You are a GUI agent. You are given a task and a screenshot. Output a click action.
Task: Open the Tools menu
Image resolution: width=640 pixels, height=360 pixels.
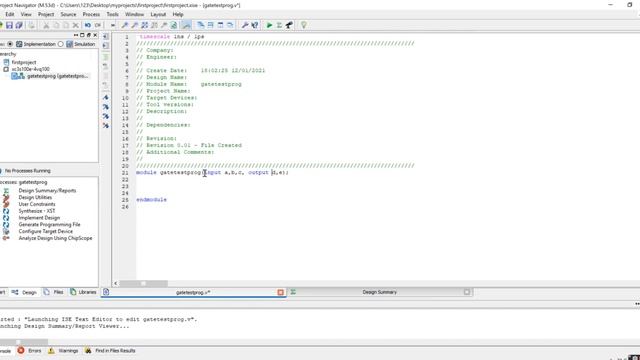[112, 14]
